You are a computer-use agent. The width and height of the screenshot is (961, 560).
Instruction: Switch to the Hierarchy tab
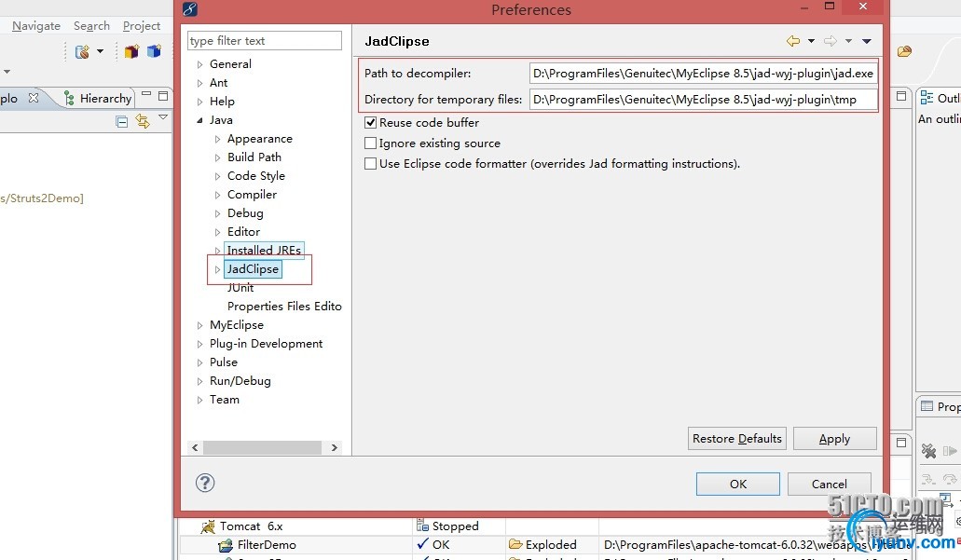tap(98, 98)
